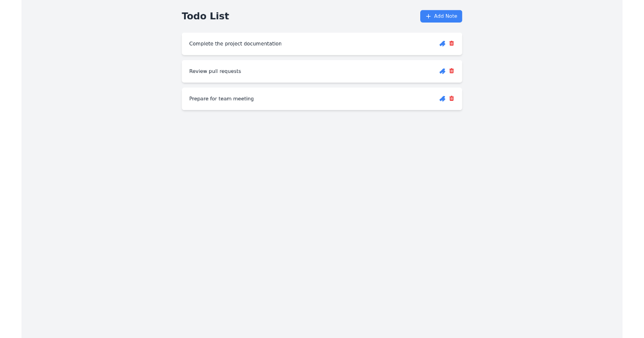The height and width of the screenshot is (338, 644).
Task: Select the "Todo List" heading
Action: tap(206, 16)
